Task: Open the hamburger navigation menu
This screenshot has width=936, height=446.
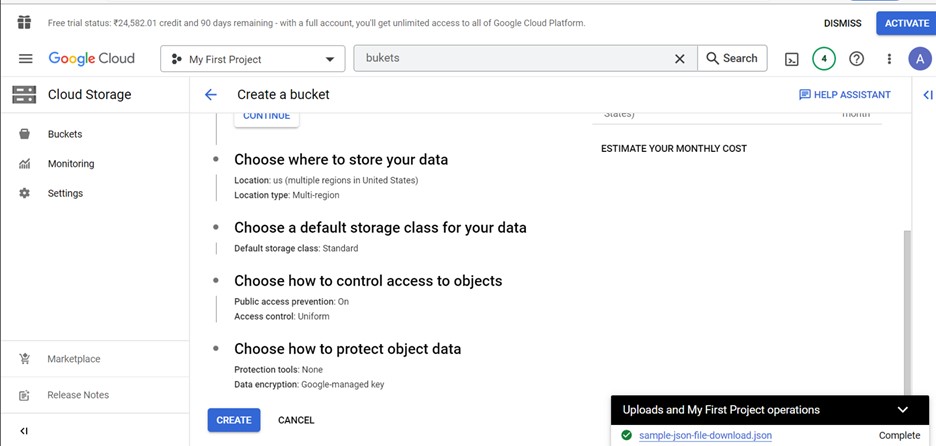Action: point(25,59)
